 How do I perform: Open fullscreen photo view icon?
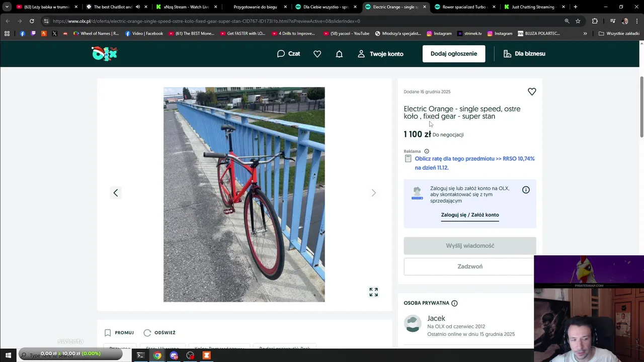(373, 292)
